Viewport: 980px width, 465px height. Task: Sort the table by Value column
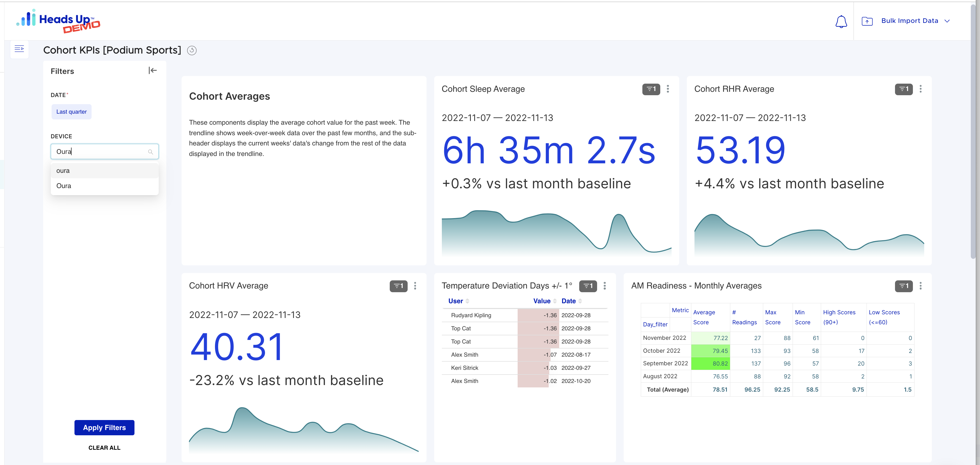[x=545, y=301]
